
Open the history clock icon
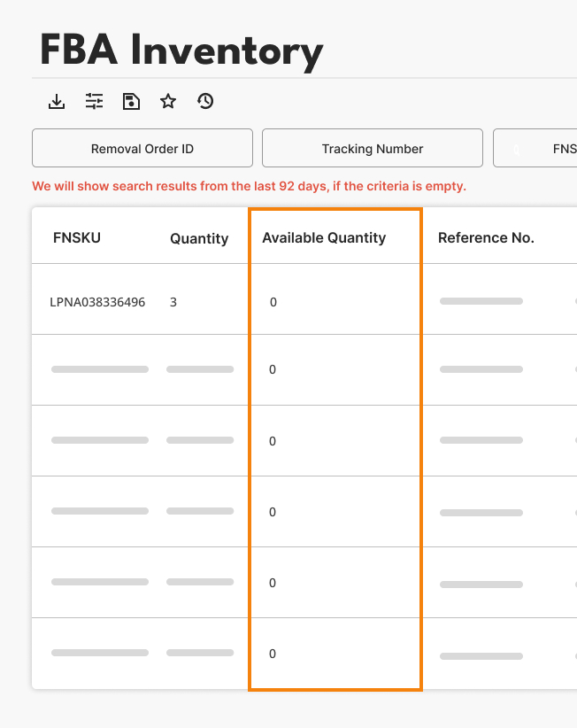[205, 102]
